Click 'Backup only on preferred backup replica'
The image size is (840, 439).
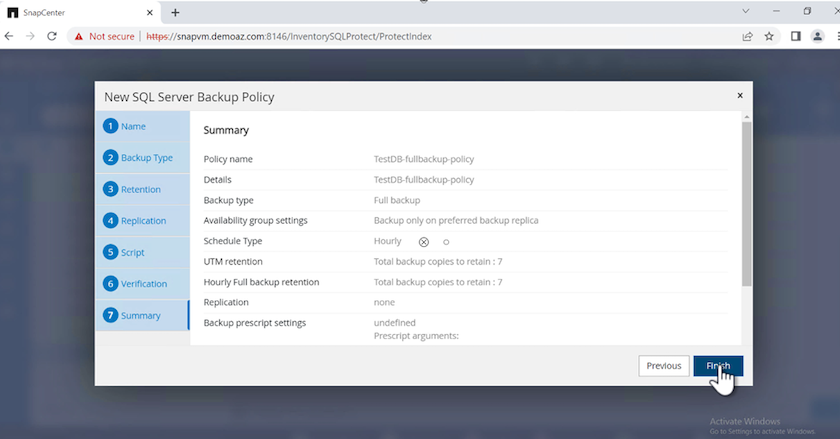[456, 220]
